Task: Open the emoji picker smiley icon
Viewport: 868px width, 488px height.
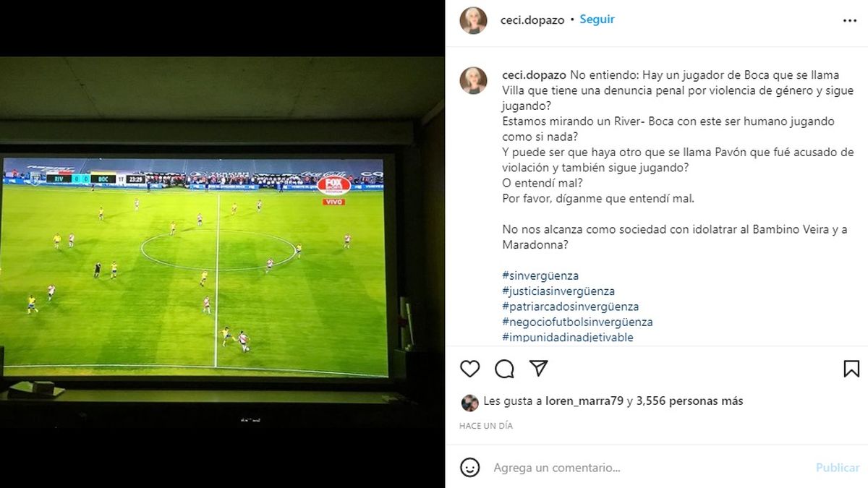Action: pos(470,468)
